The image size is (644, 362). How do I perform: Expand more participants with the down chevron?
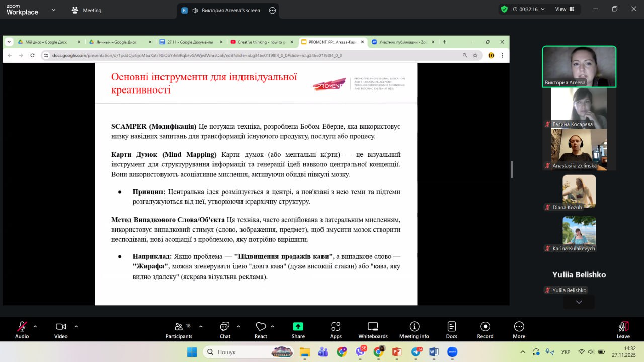(579, 302)
